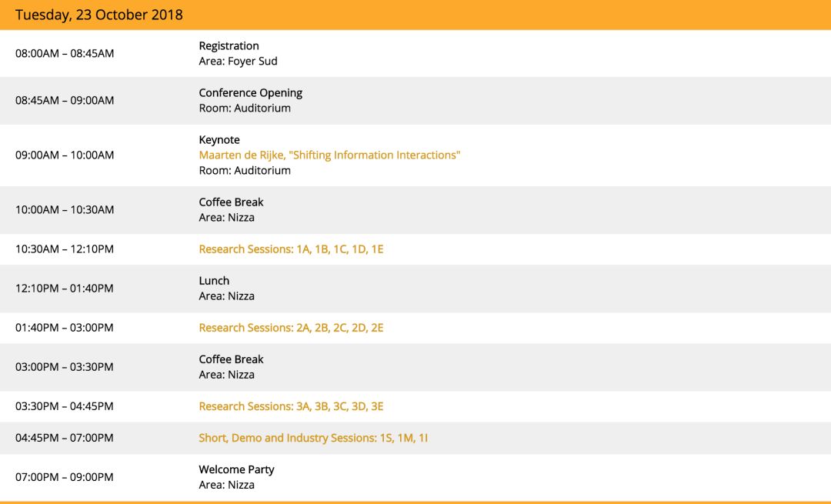
Task: Open Research Sessions 2A to 2E link
Action: pos(291,328)
